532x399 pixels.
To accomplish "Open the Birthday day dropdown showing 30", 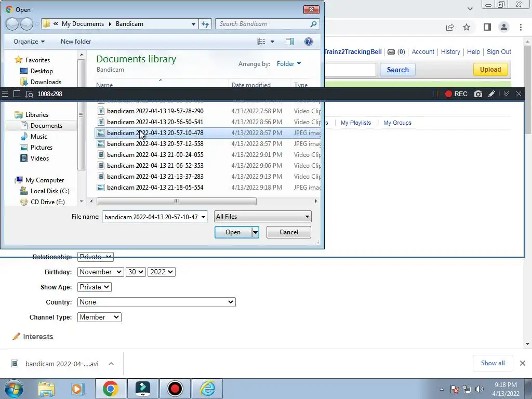I will pyautogui.click(x=136, y=272).
